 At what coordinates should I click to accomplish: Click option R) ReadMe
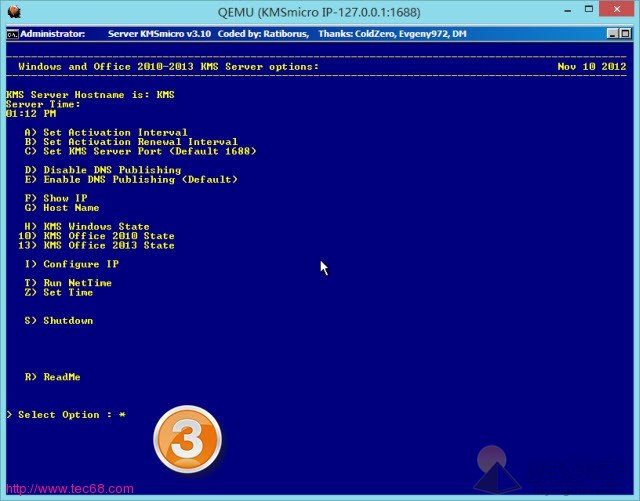coord(52,376)
